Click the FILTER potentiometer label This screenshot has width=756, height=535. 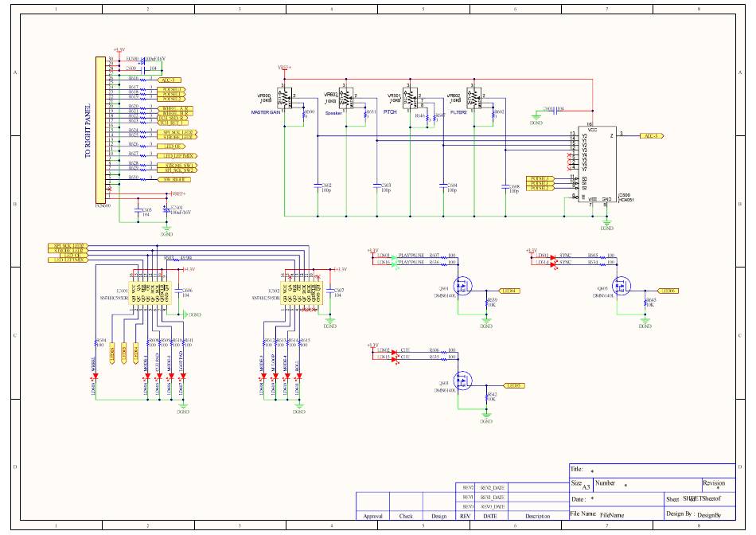458,112
